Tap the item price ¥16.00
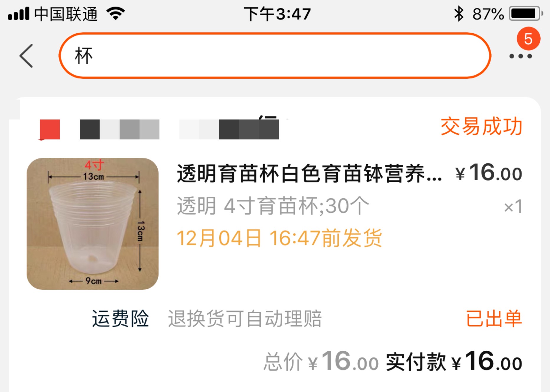The image size is (550, 392). 489,173
